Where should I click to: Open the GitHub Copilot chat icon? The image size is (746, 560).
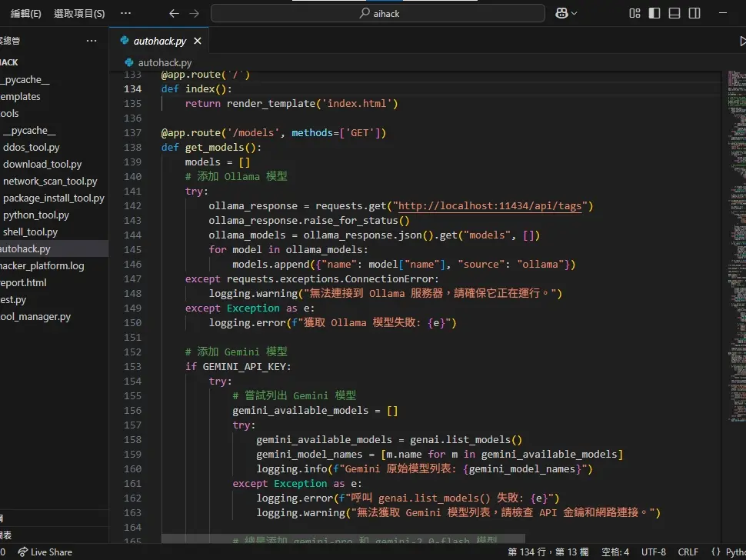pyautogui.click(x=562, y=13)
